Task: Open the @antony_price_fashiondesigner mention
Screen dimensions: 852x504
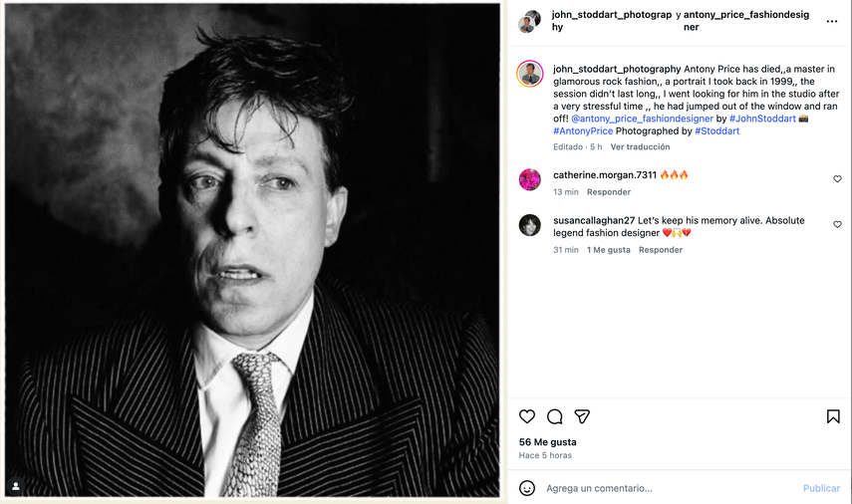Action: pos(642,119)
